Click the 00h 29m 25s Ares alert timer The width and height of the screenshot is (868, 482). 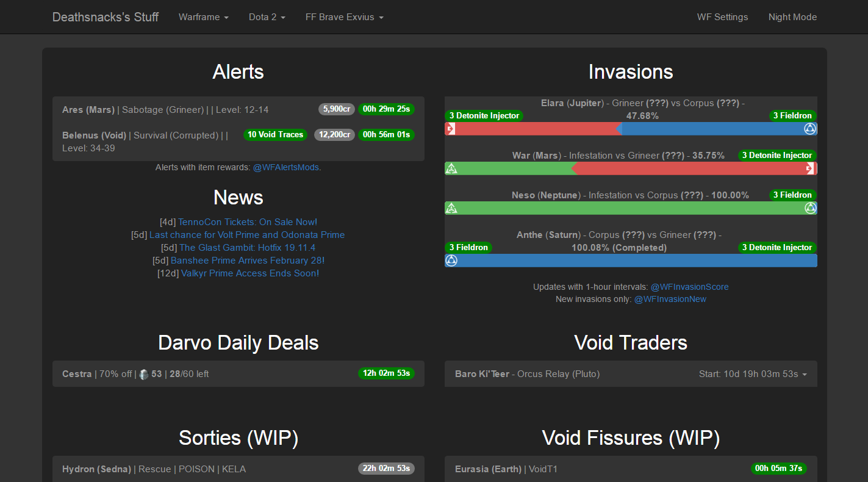[x=386, y=109]
